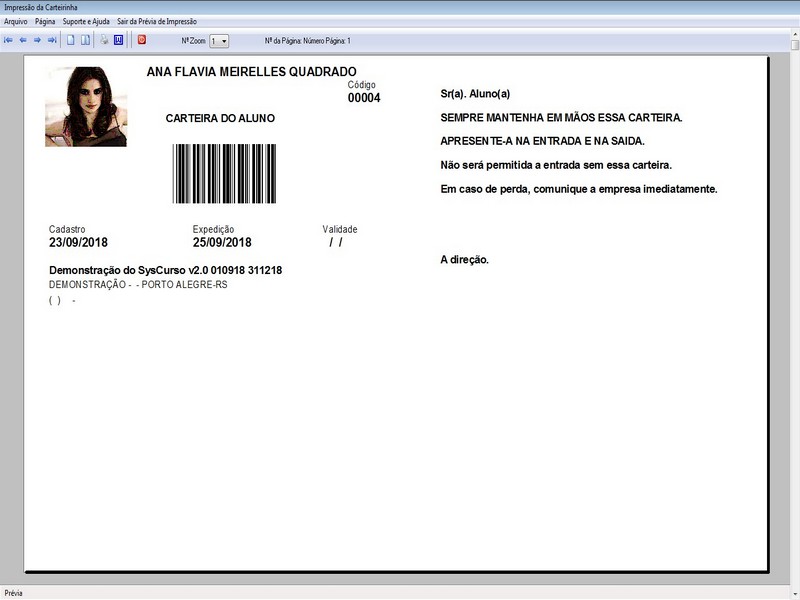
Task: Click the next page arrow icon
Action: tap(37, 41)
